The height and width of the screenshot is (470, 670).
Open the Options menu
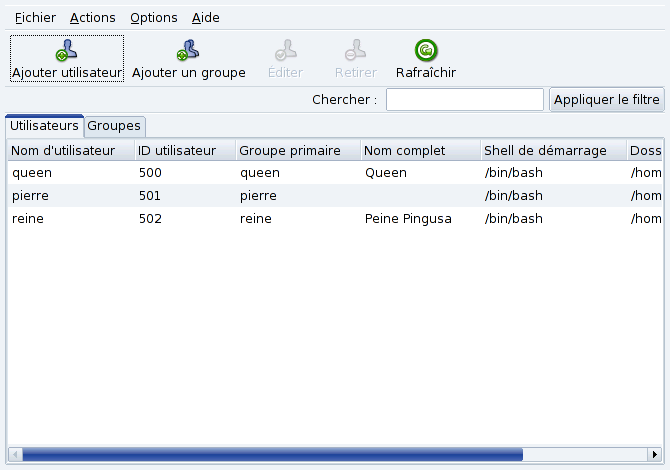(x=153, y=18)
